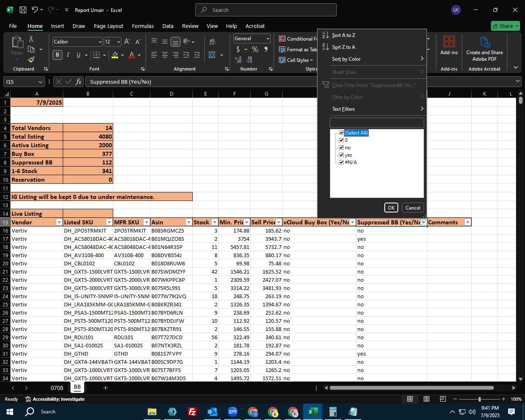Click Increase Decimal icon
The width and height of the screenshot is (525, 420).
tap(239, 60)
